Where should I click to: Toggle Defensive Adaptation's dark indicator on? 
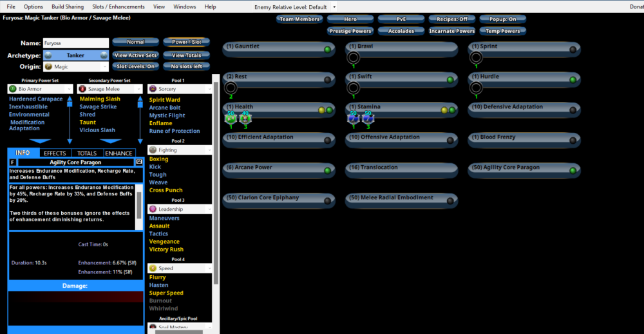tap(573, 110)
